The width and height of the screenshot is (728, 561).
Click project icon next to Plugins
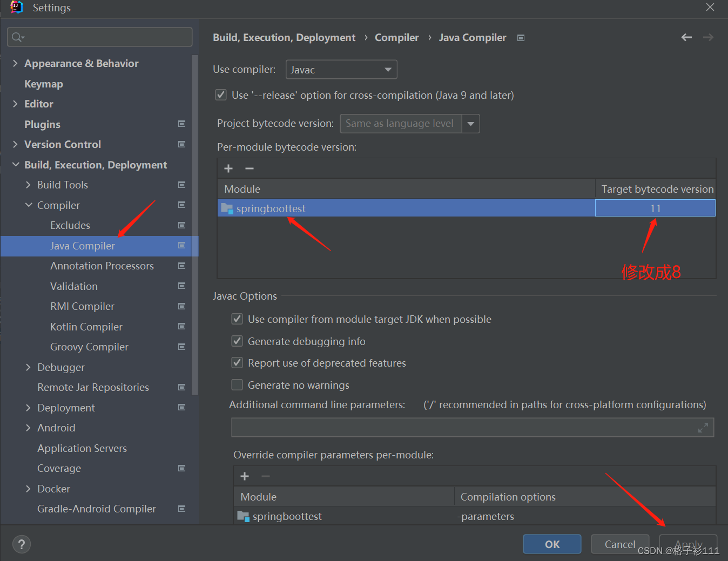182,124
